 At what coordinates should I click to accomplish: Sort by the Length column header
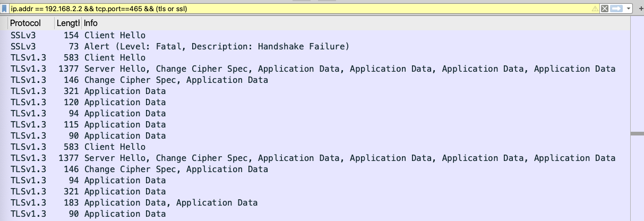point(68,23)
